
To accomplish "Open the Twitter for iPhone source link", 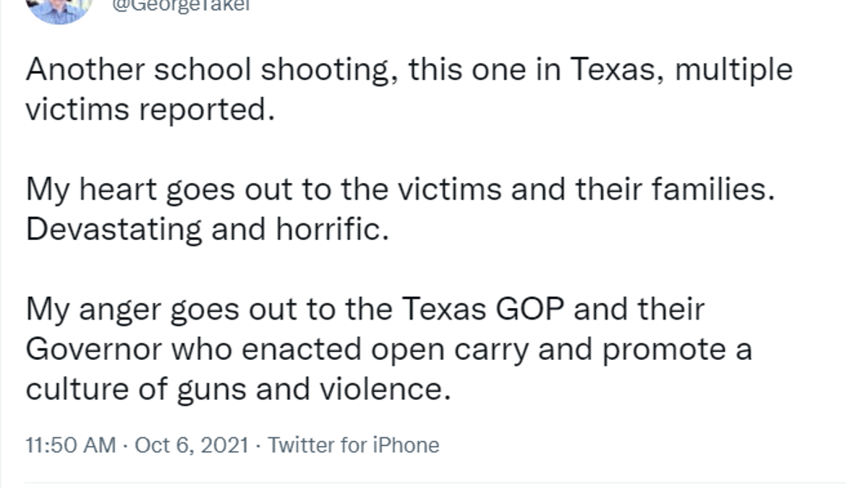I will coord(354,445).
